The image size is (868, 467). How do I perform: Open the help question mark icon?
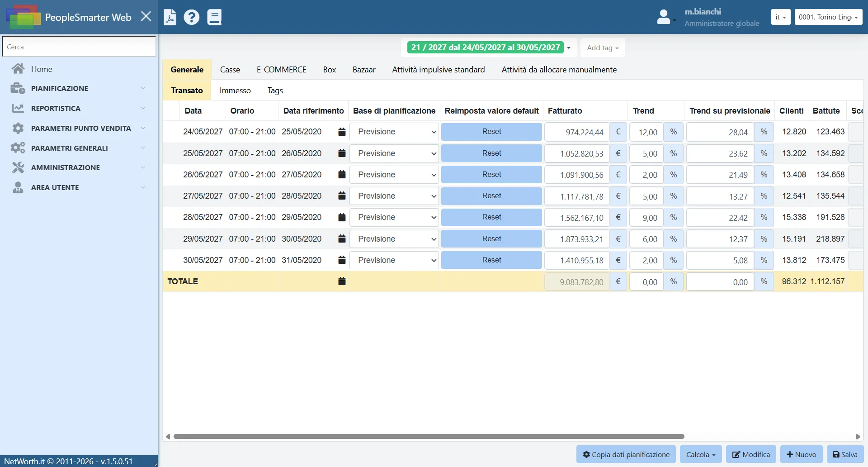coord(192,17)
